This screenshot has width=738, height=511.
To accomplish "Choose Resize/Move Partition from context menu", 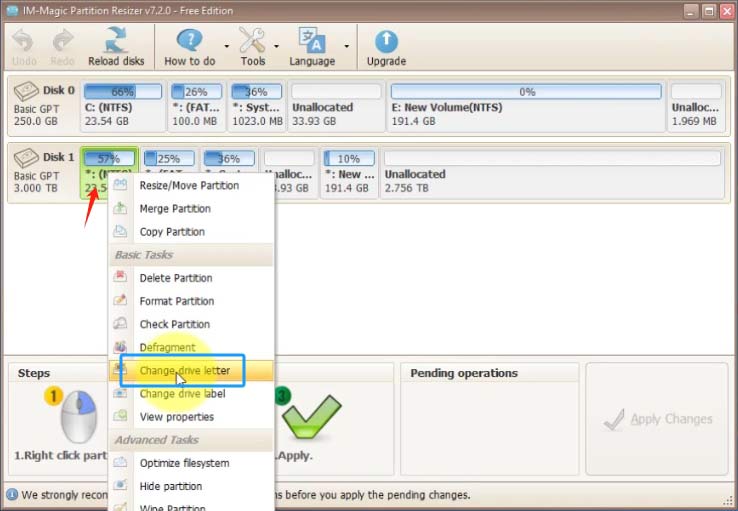I will coord(191,185).
